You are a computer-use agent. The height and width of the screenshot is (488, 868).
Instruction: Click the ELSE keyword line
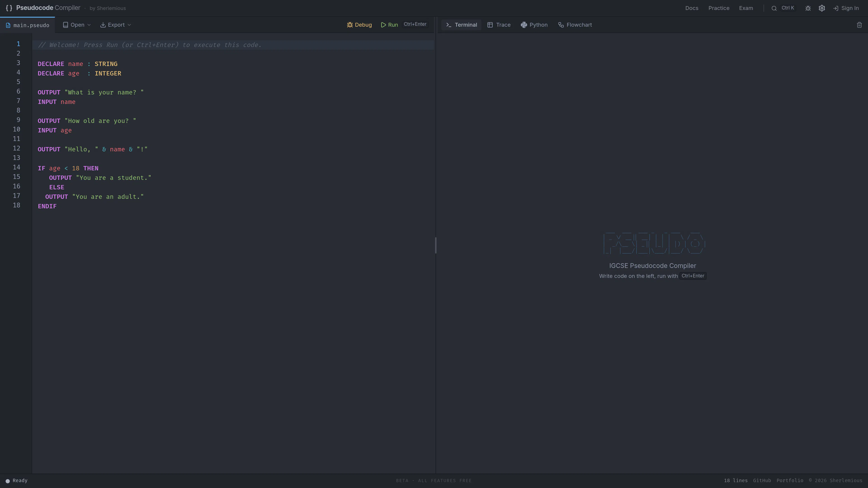57,187
